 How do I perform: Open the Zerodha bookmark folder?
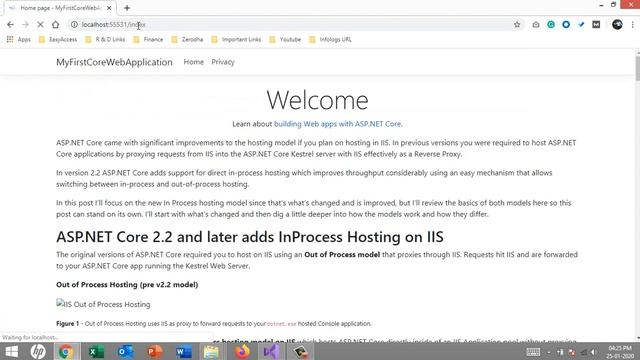pos(187,40)
